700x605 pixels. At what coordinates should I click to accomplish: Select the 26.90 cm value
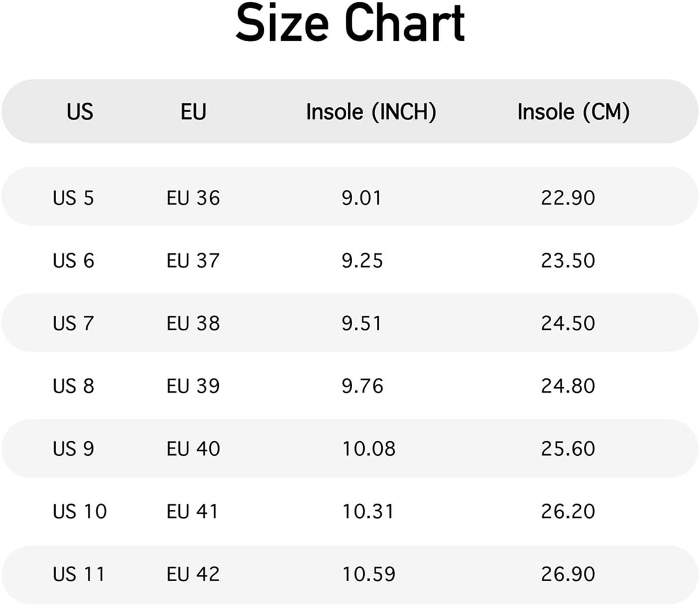point(568,574)
